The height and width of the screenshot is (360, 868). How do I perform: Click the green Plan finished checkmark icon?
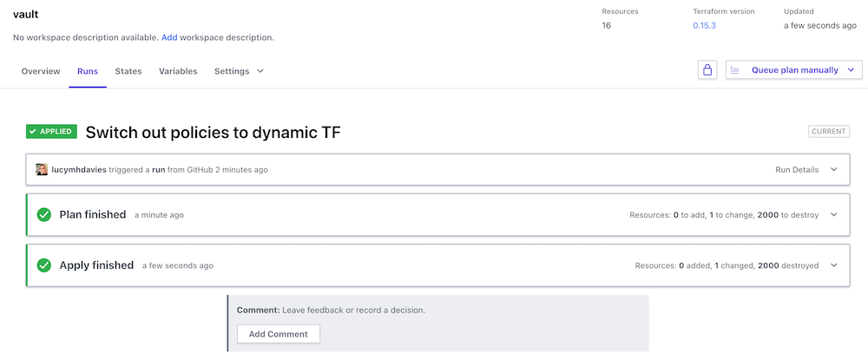click(44, 214)
